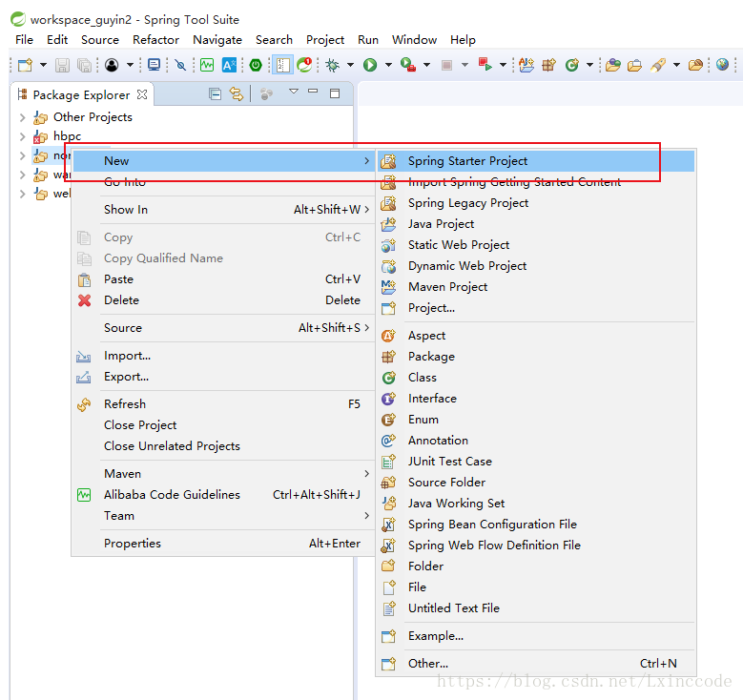Image resolution: width=743 pixels, height=700 pixels.
Task: Open the Team submenu
Action: point(223,516)
